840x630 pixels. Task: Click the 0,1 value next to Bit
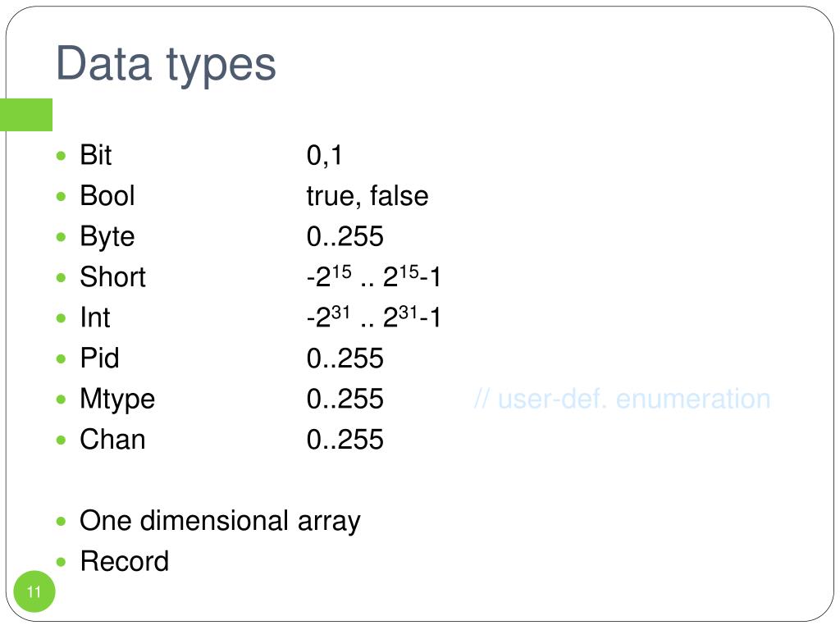point(324,156)
